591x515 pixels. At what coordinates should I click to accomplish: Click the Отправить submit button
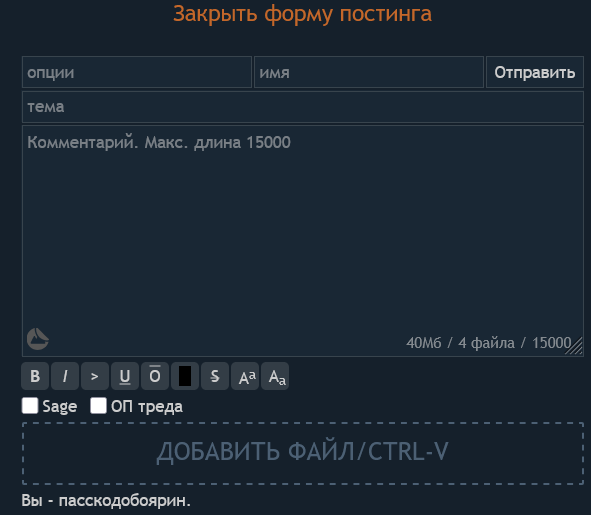pyautogui.click(x=534, y=72)
